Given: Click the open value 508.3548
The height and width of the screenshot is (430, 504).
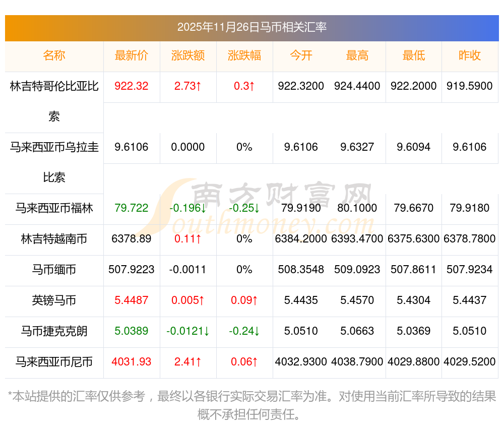Looking at the screenshot, I should (x=301, y=270).
